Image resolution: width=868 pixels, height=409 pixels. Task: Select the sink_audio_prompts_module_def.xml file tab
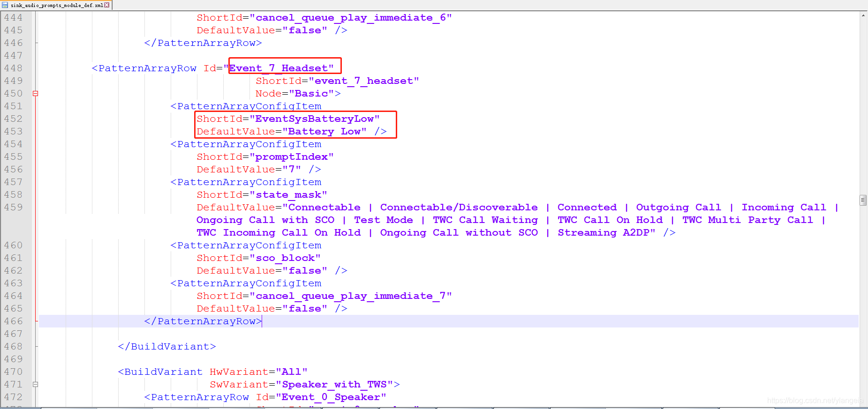56,5
